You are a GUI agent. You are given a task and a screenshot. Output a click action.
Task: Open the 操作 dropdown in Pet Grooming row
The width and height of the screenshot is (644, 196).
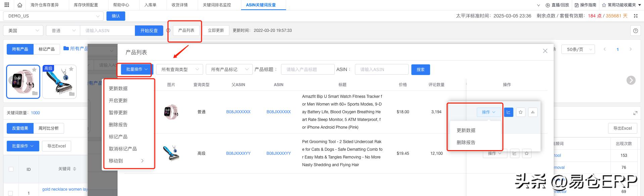495,153
